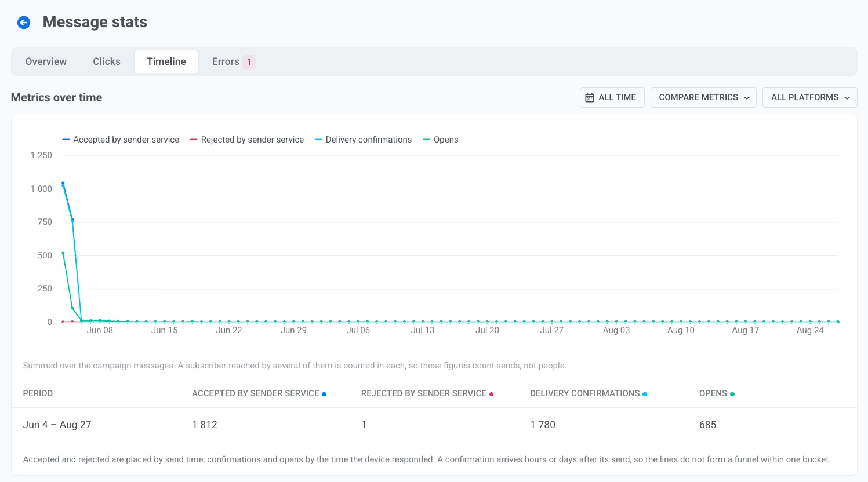
Task: Expand the ALL PLATFORMS dropdown
Action: tap(809, 97)
